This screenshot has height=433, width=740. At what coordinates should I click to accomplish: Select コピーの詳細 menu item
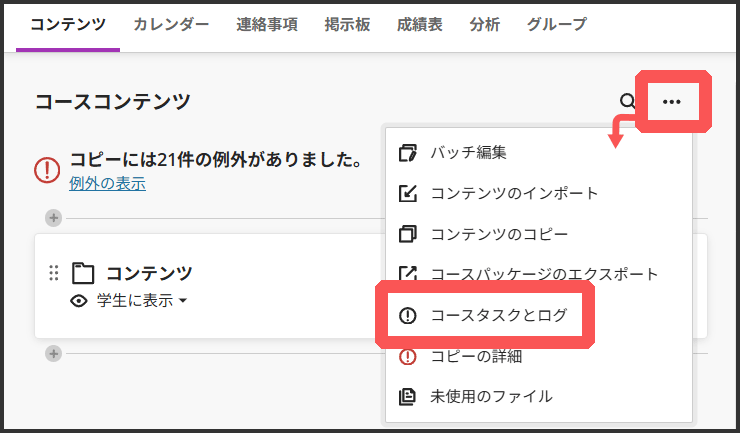(x=476, y=356)
